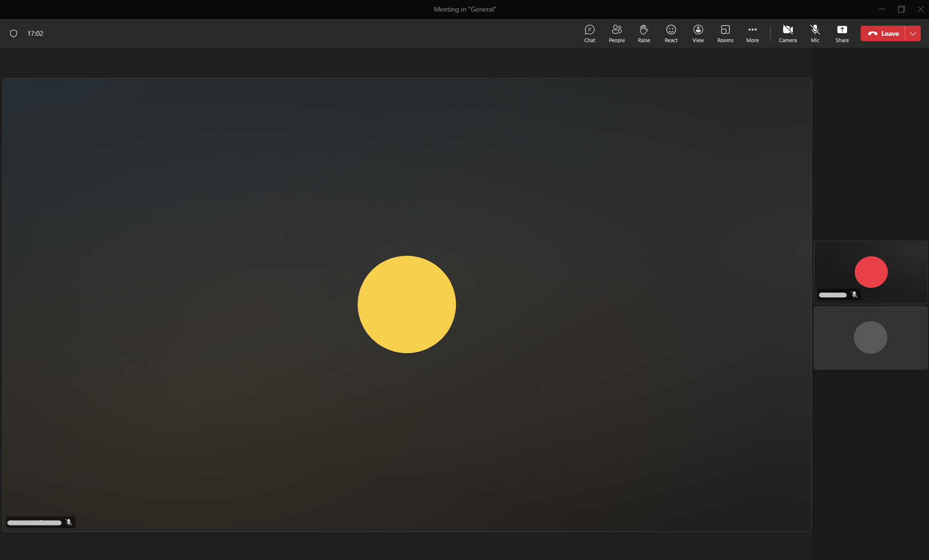Select the yellow avatar in main stage
The image size is (929, 560).
coord(407,304)
